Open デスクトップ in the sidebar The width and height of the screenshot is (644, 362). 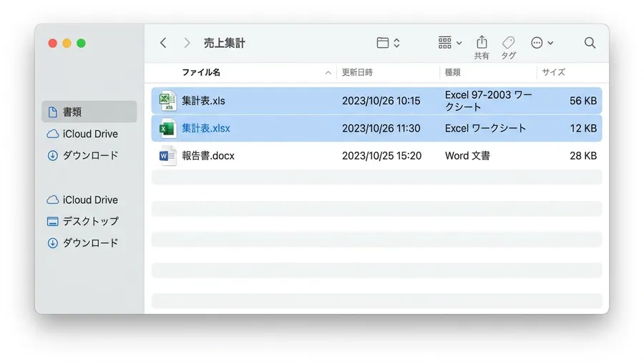tap(83, 221)
